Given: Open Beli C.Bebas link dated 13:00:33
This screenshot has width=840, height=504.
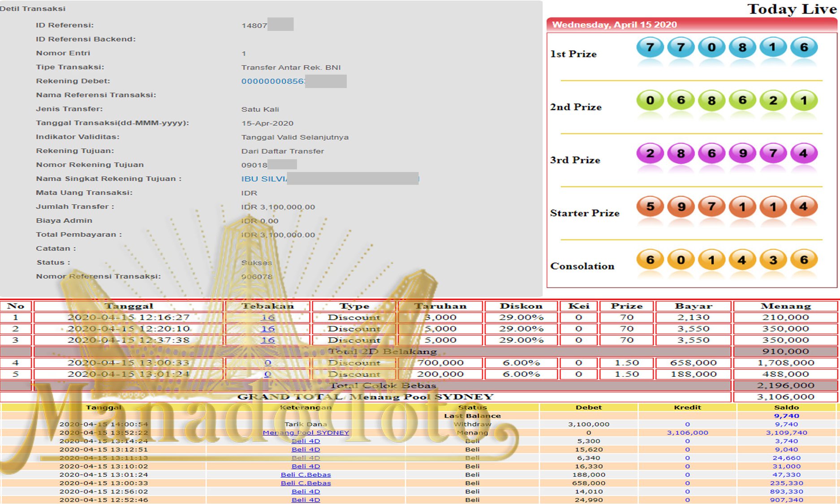Looking at the screenshot, I should tap(306, 483).
